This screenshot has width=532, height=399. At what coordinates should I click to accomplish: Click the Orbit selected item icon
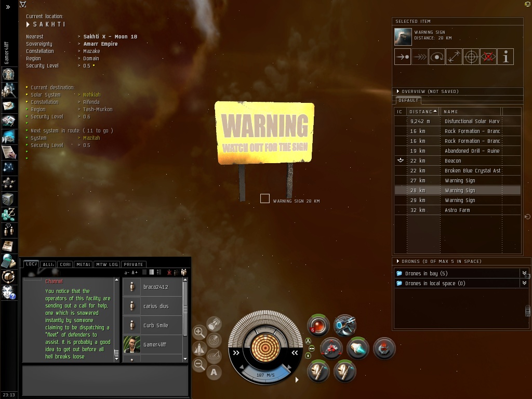tap(437, 57)
